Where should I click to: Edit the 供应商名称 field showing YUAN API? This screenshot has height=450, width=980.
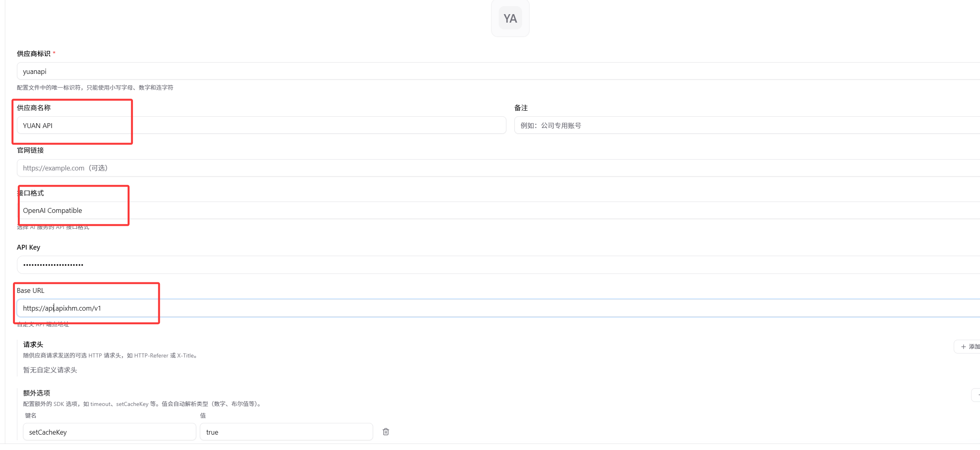coord(261,125)
